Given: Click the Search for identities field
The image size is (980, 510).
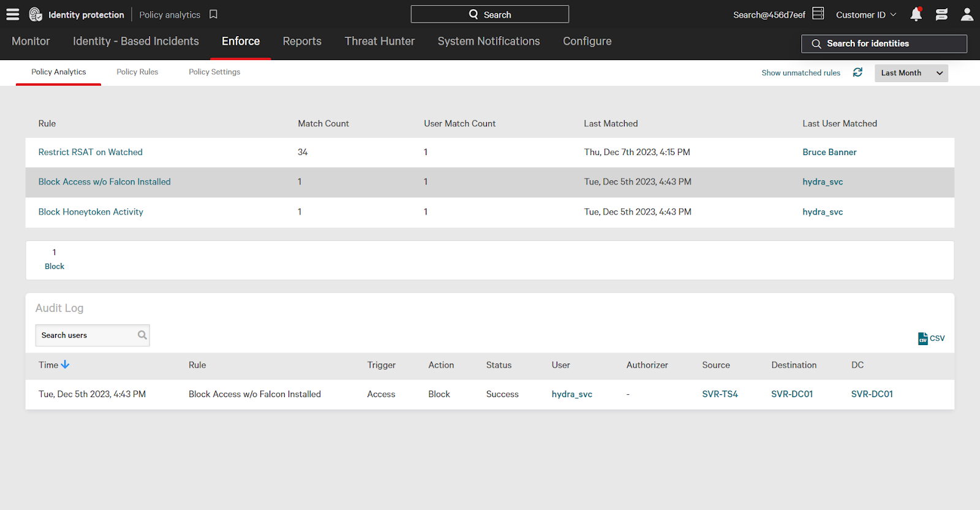Looking at the screenshot, I should click(x=884, y=44).
